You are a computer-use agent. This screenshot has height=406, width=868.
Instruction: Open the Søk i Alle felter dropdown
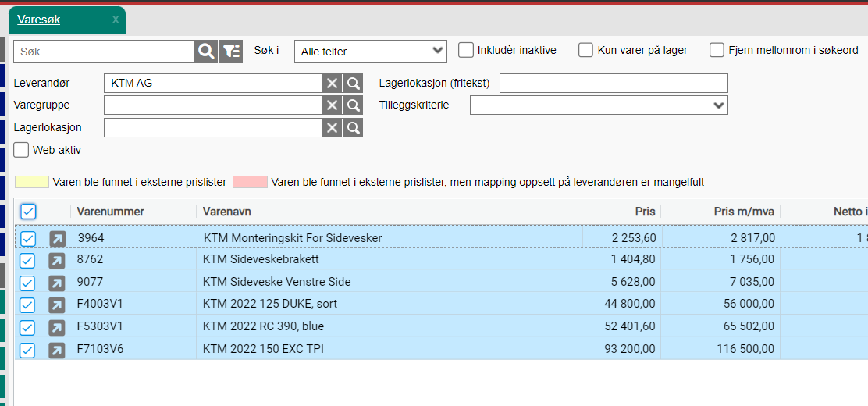(x=370, y=52)
